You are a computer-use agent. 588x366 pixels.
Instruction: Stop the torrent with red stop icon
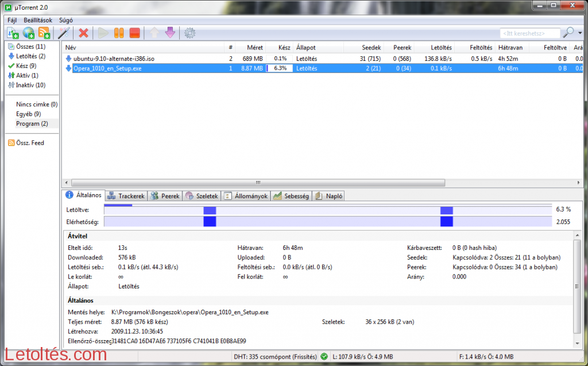134,33
